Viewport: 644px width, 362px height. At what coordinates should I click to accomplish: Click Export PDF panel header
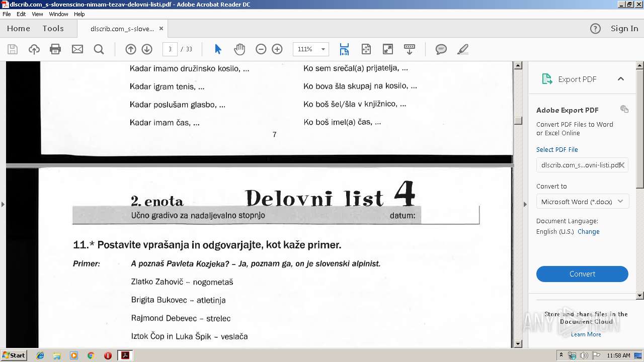(x=582, y=79)
